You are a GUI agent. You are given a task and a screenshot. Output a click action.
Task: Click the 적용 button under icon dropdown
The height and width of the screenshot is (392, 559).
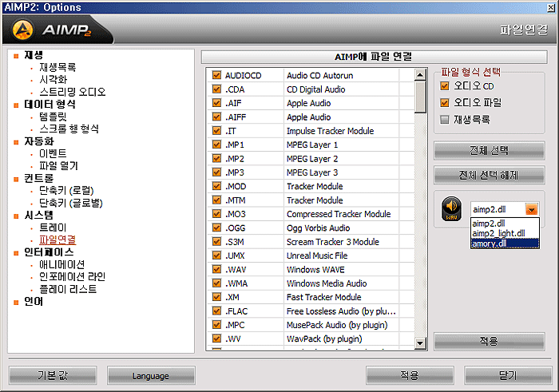coord(489,342)
